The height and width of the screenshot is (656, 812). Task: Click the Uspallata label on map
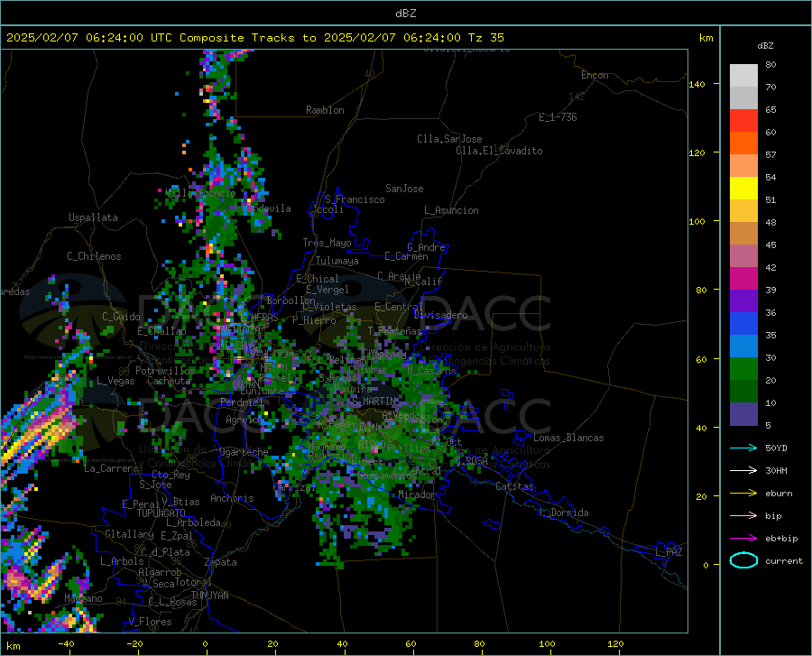93,217
